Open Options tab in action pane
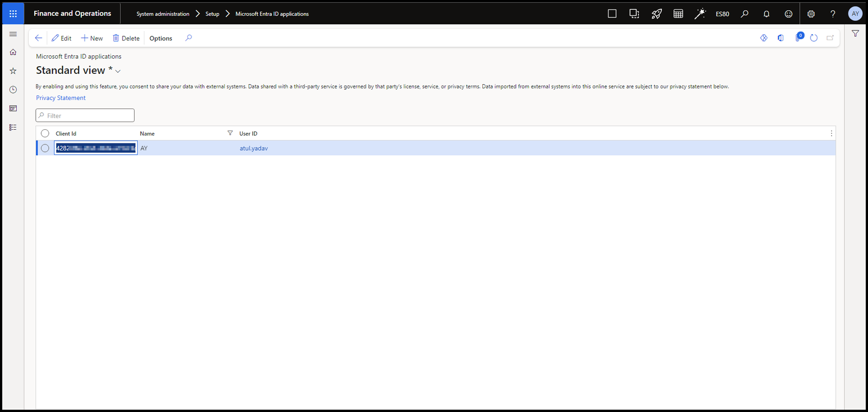This screenshot has width=868, height=412. (161, 38)
